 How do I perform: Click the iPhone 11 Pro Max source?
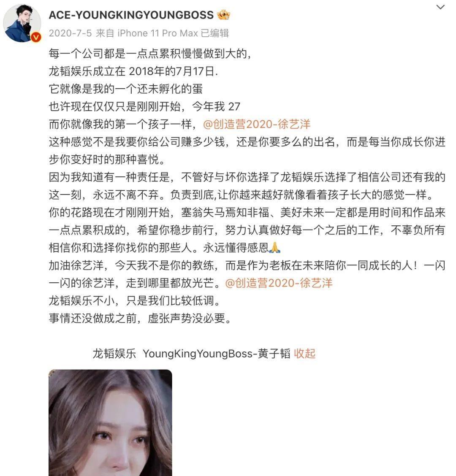click(157, 33)
